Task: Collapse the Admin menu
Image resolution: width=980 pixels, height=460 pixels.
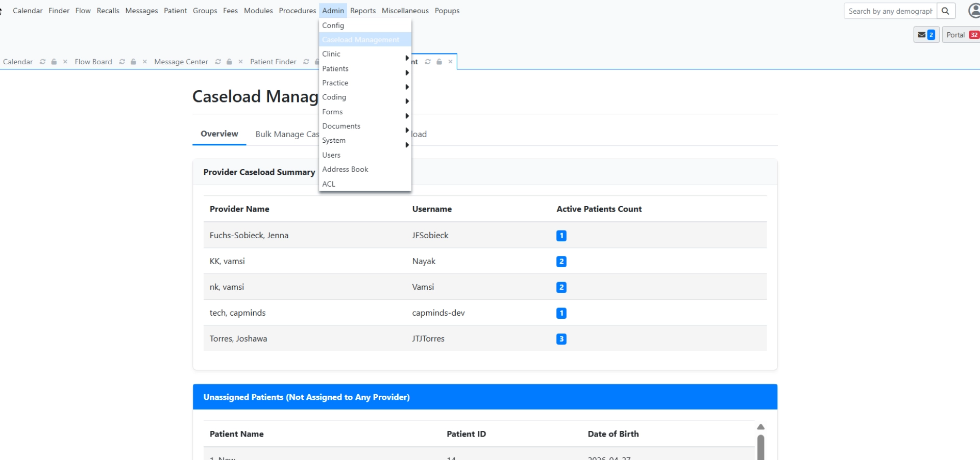Action: (x=333, y=11)
